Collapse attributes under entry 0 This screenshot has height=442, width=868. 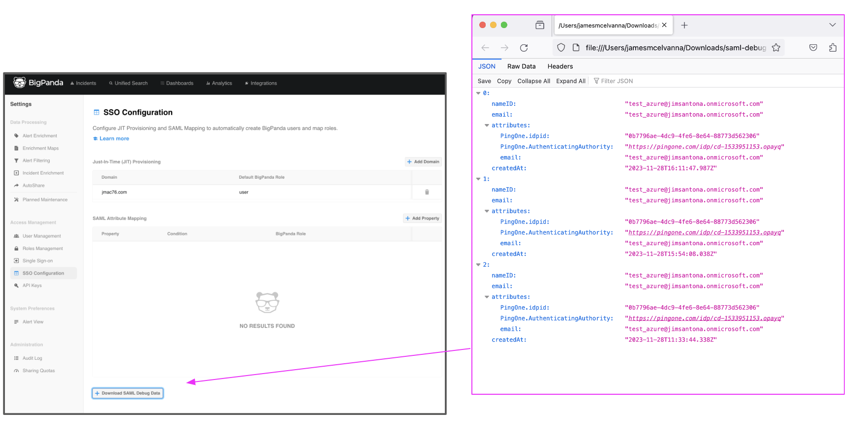point(487,126)
